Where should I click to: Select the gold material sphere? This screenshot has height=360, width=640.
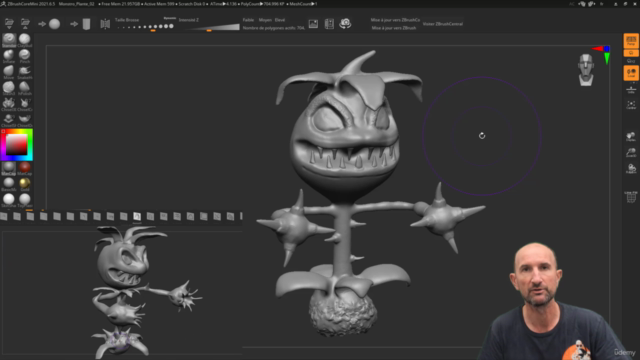(x=24, y=184)
